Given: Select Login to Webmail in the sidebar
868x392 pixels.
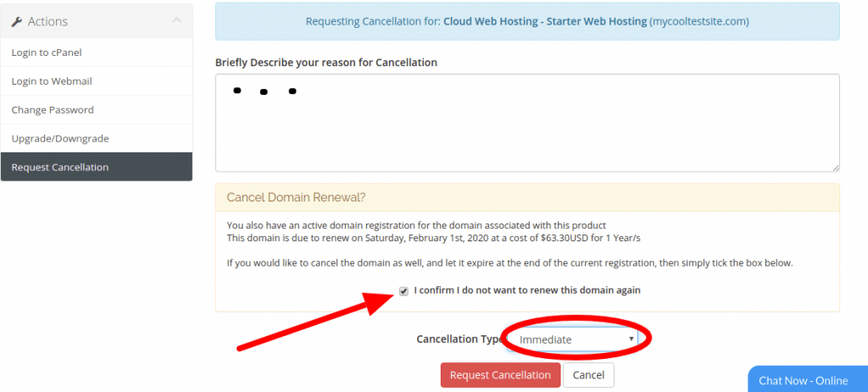Looking at the screenshot, I should coord(97,81).
